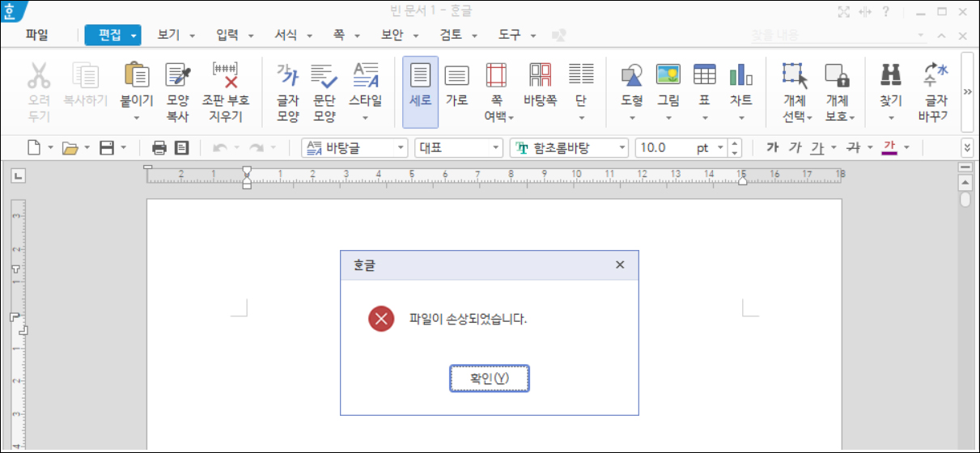Screen dimensions: 980x453
Task: Click the undo arrow icon
Action: click(x=219, y=148)
